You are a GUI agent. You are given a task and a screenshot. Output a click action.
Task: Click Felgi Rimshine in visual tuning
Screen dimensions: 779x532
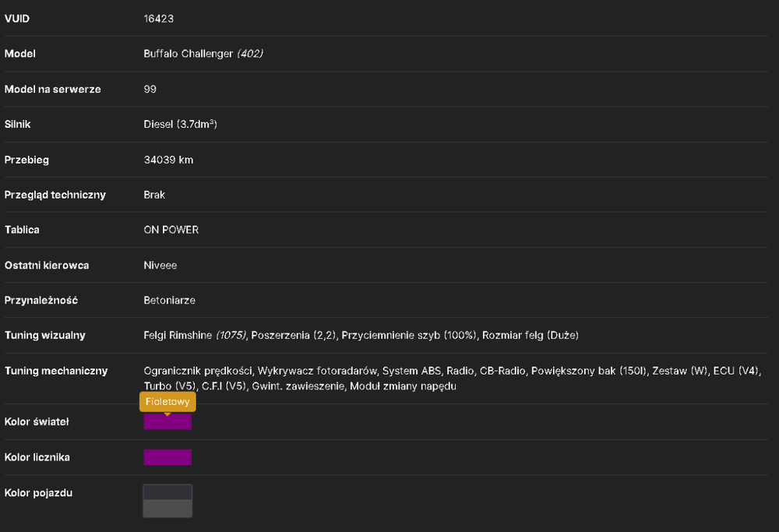(x=178, y=335)
